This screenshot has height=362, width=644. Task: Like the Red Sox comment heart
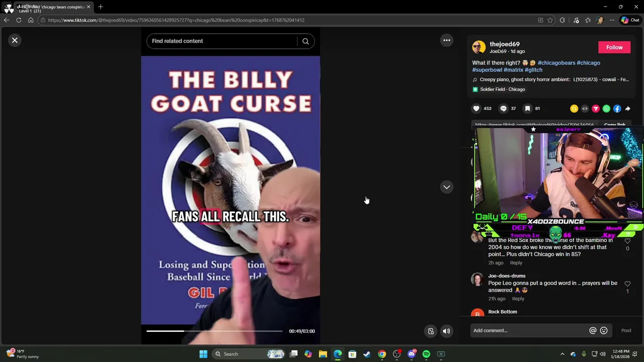point(627,241)
